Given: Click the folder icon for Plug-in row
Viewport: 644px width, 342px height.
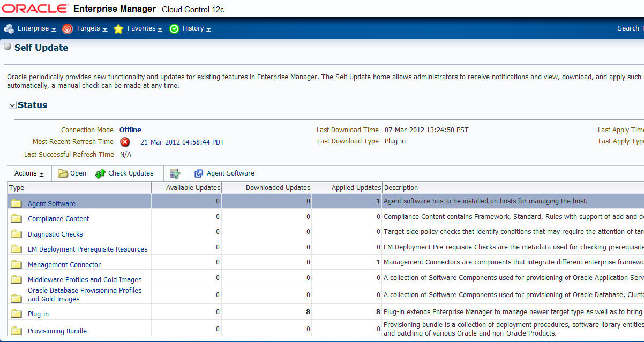Looking at the screenshot, I should [16, 314].
